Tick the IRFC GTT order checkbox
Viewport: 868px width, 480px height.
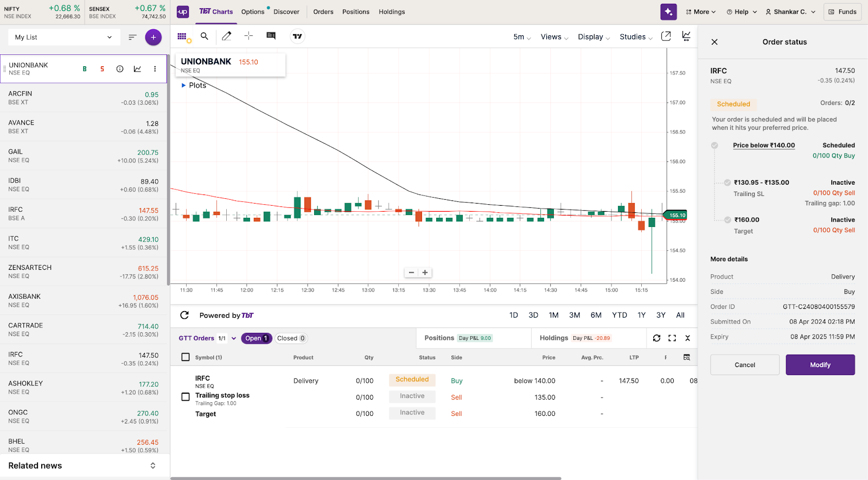(x=186, y=397)
